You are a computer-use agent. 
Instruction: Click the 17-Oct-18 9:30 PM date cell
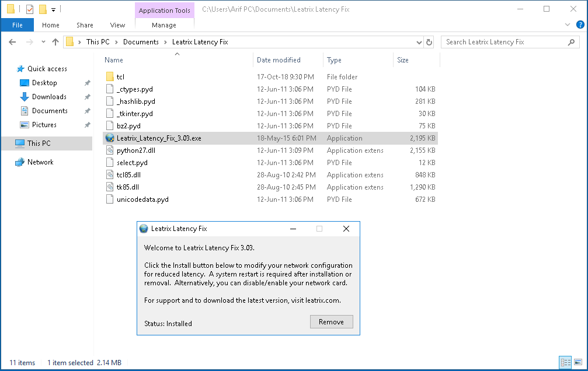(286, 77)
